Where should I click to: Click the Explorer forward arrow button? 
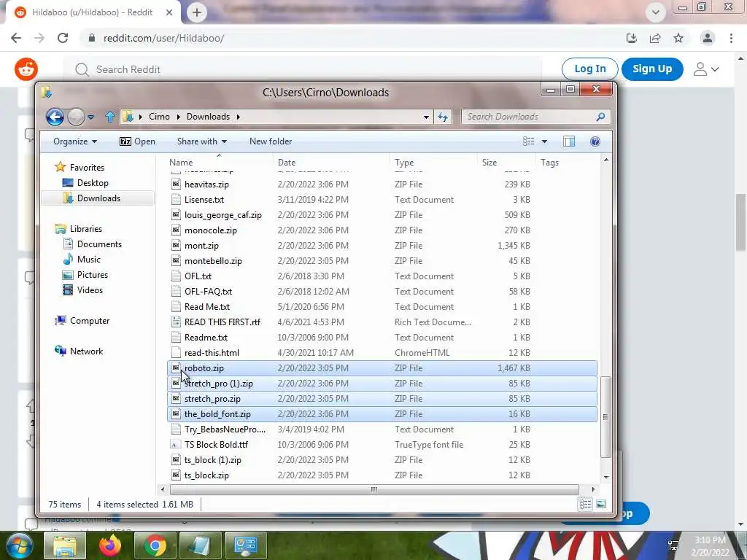tap(76, 117)
